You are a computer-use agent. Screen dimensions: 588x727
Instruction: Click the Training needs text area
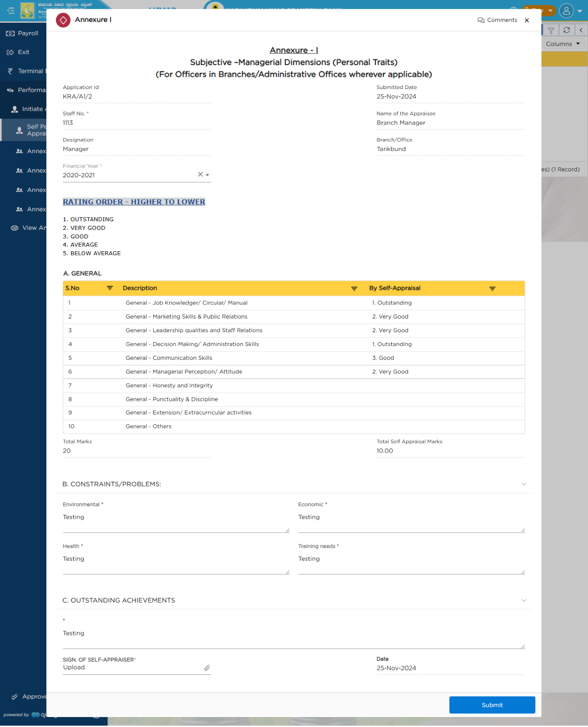tap(411, 563)
